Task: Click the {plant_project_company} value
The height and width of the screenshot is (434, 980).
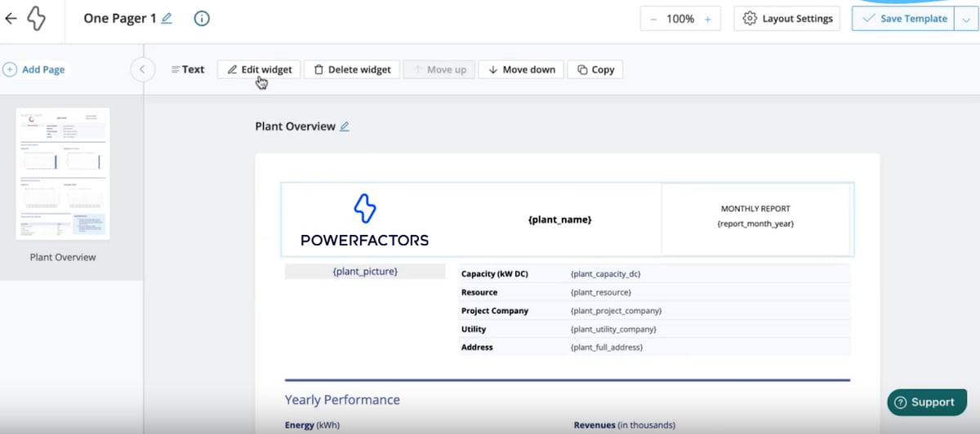Action: tap(616, 311)
